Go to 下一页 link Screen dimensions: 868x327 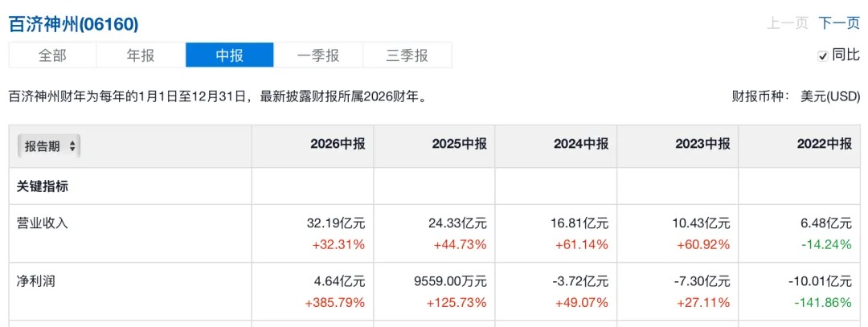[x=838, y=23]
